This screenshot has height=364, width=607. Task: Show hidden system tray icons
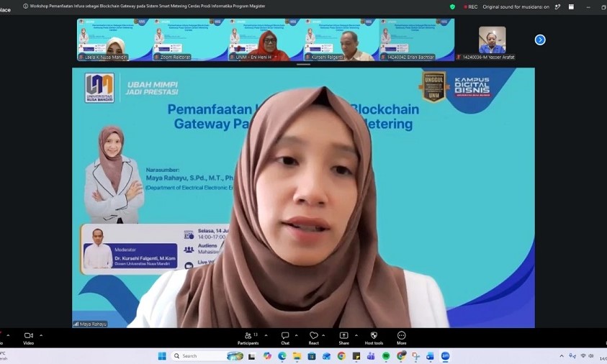point(562,356)
